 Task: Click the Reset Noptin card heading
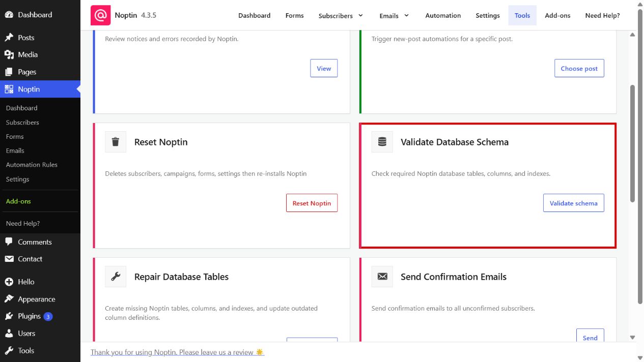pyautogui.click(x=161, y=142)
